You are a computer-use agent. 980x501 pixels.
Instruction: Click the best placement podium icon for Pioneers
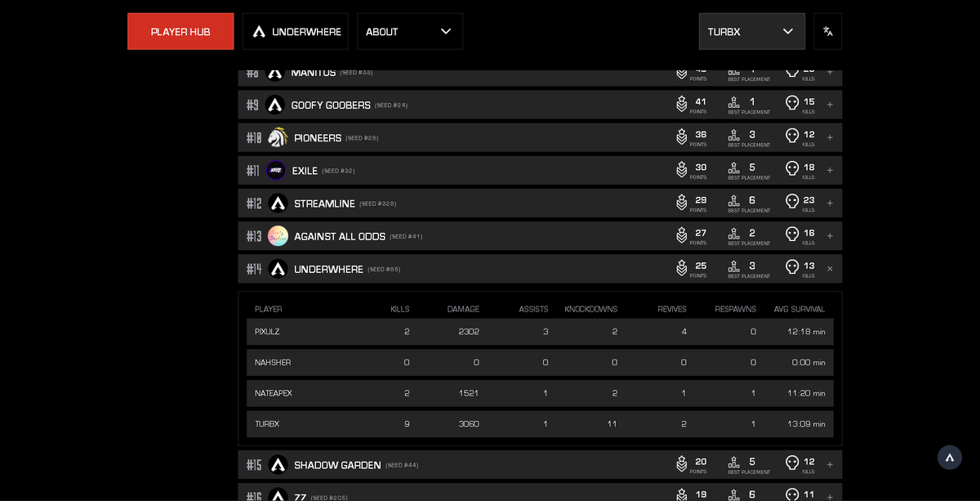point(733,135)
